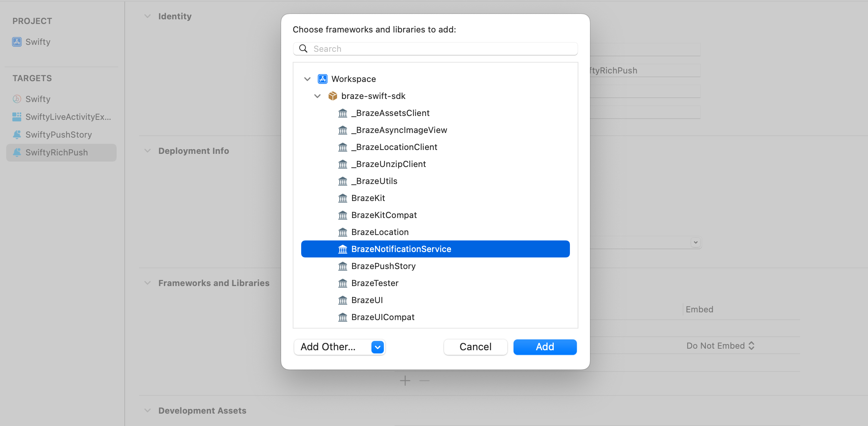
Task: Click the BrazeKit library icon
Action: (342, 198)
